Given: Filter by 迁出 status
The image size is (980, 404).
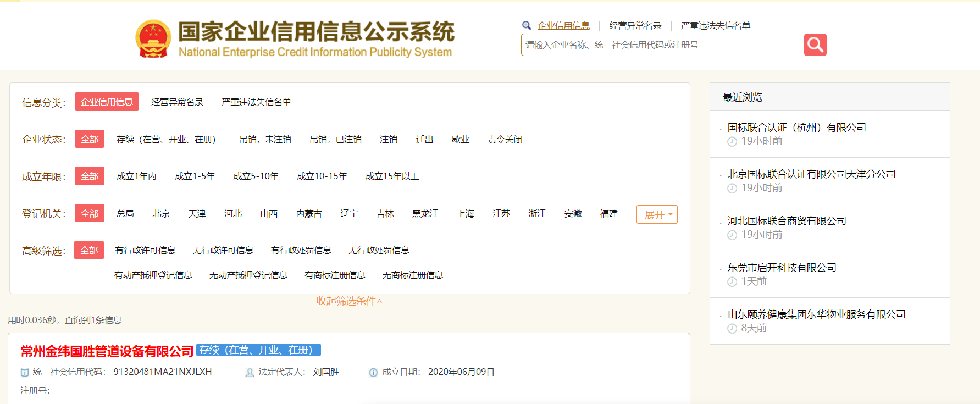Looking at the screenshot, I should pyautogui.click(x=424, y=139).
